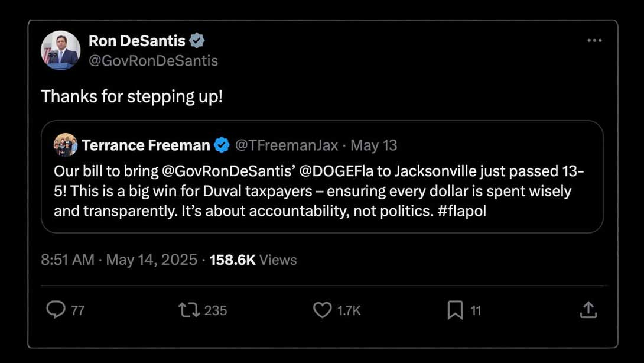Open Terrance Freeman's small avatar

pyautogui.click(x=66, y=145)
